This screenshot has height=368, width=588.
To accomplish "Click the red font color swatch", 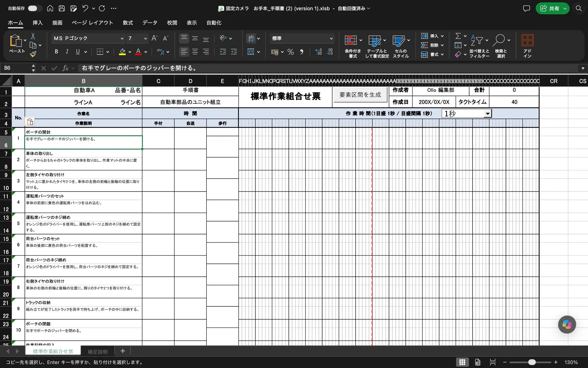I will [x=138, y=52].
